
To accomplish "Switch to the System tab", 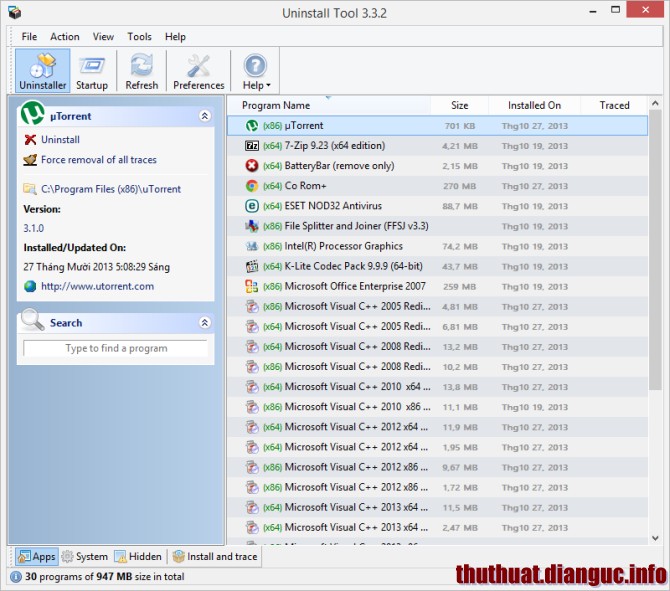I will 85,556.
